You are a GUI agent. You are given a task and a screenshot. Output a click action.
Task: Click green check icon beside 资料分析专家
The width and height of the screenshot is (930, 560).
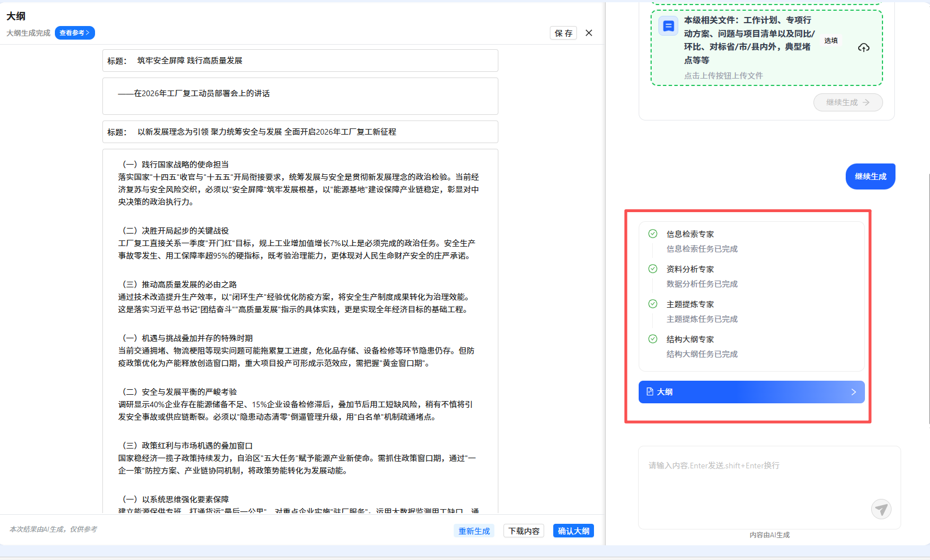(x=653, y=269)
